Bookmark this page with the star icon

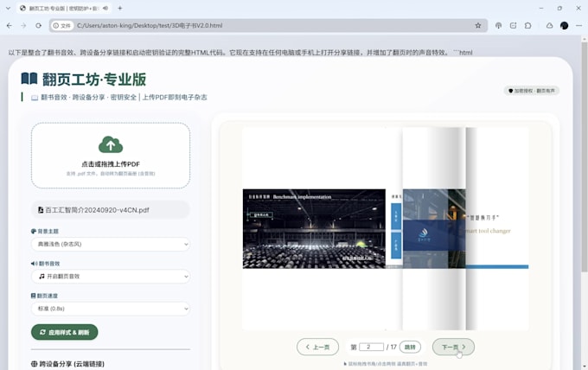(x=477, y=25)
